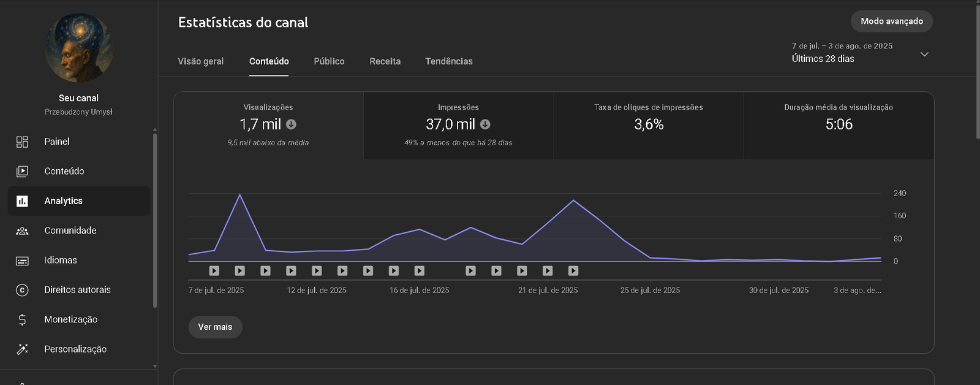Screen dimensions: 980x385
Task: Go to Conteúdo in the sidebar
Action: pyautogui.click(x=78, y=171)
